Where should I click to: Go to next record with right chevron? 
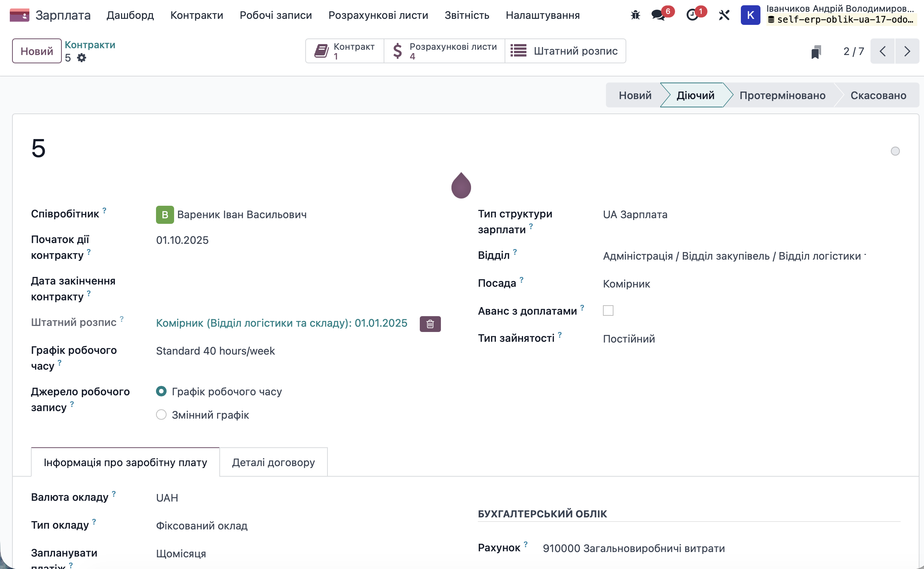point(907,51)
